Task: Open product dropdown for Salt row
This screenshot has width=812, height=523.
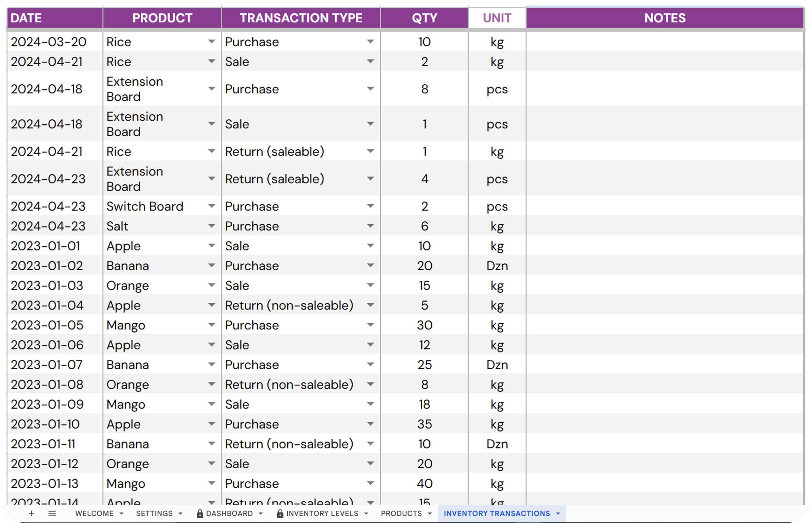Action: pyautogui.click(x=211, y=226)
